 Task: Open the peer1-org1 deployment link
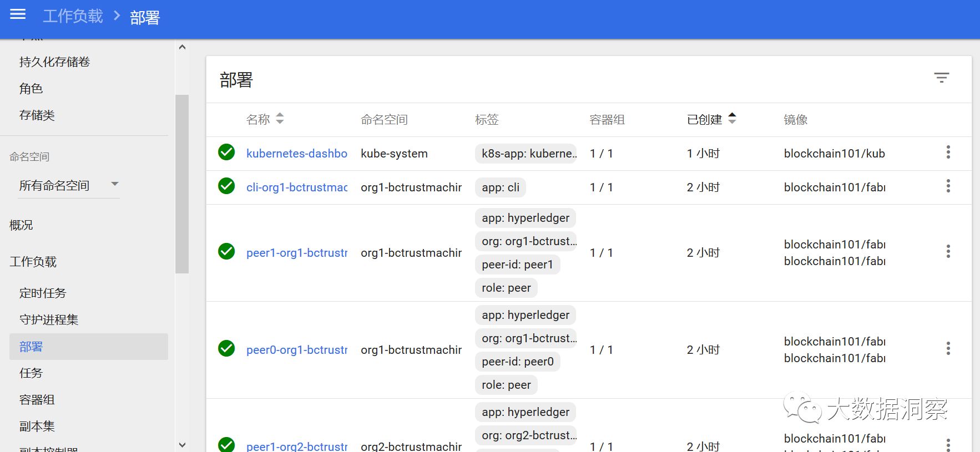[297, 253]
